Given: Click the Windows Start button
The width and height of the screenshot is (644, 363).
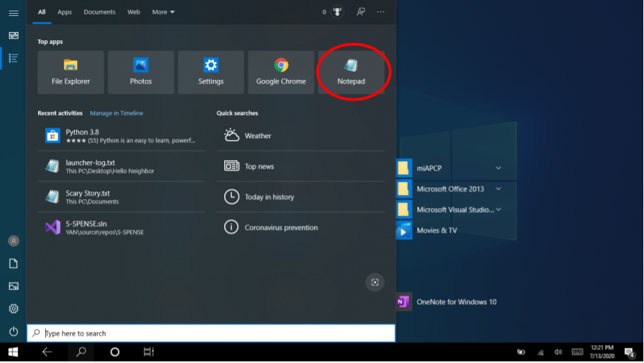Looking at the screenshot, I should 13,353.
